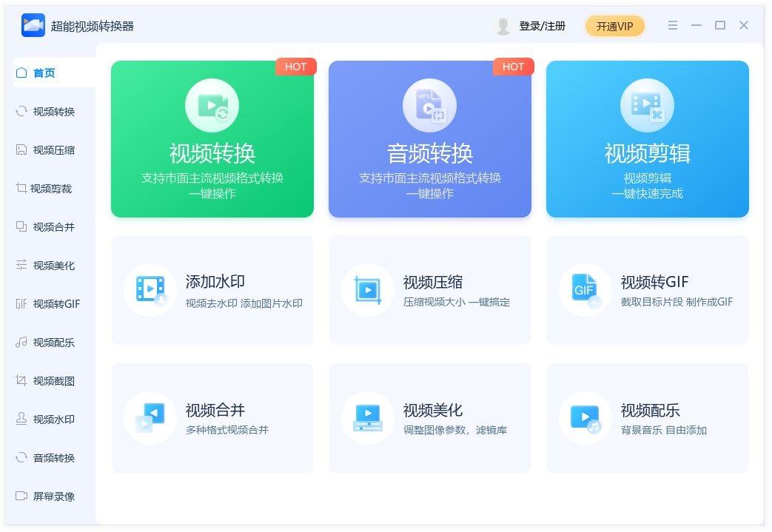Image resolution: width=772 pixels, height=532 pixels.
Task: Click the video editing scissors icon
Action: pos(647,106)
